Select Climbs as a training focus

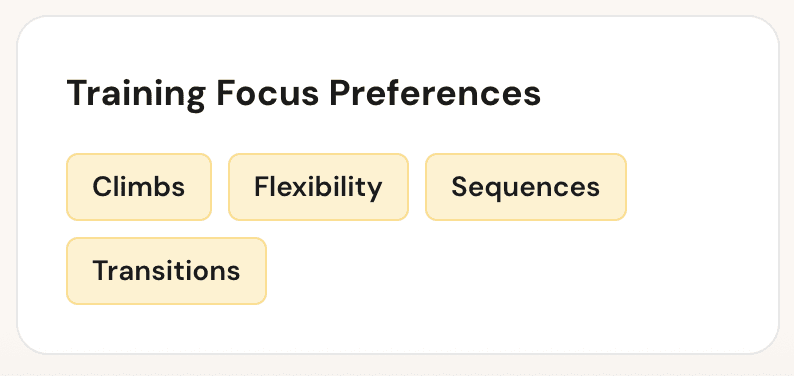139,187
